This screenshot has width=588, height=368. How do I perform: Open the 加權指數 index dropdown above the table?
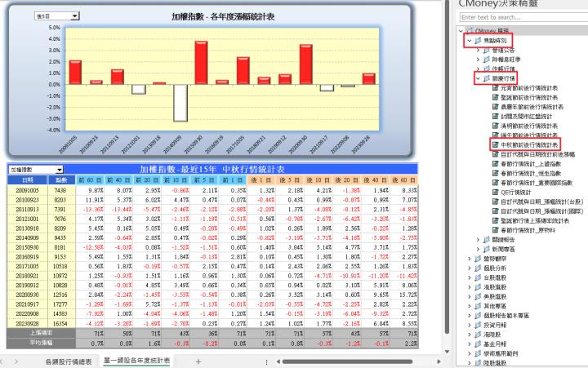60,170
